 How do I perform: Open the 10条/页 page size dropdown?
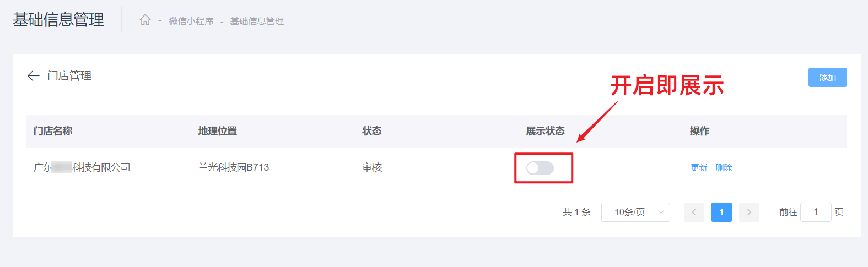click(x=635, y=212)
